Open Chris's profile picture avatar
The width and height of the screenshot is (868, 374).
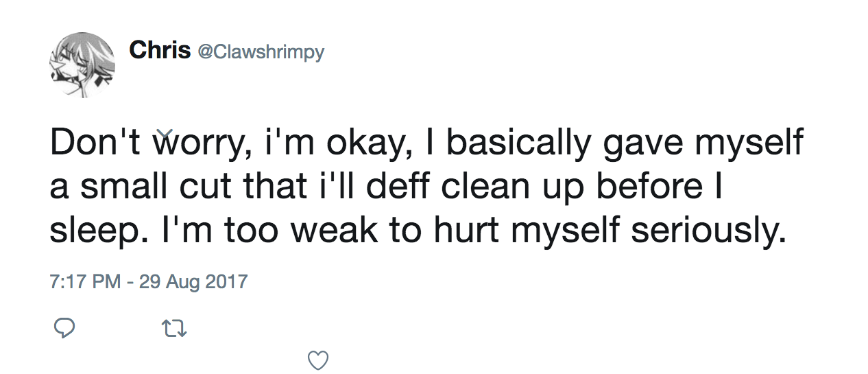pos(82,65)
